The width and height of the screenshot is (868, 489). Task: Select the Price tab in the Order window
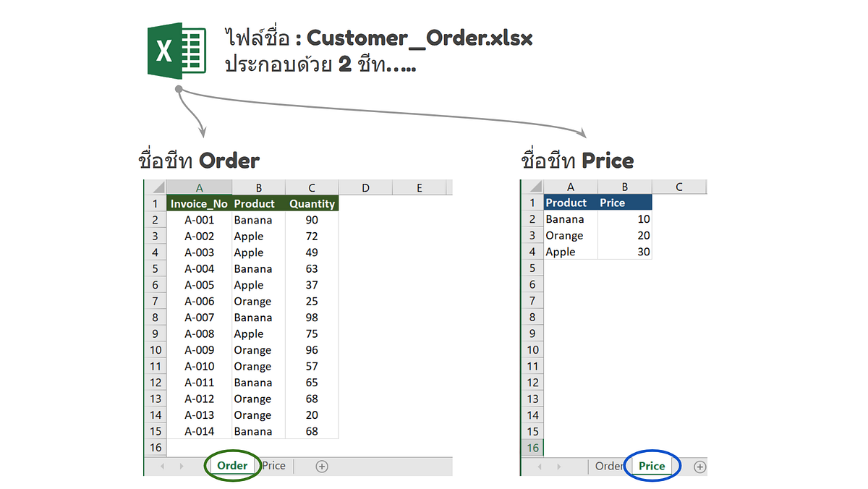click(x=274, y=466)
